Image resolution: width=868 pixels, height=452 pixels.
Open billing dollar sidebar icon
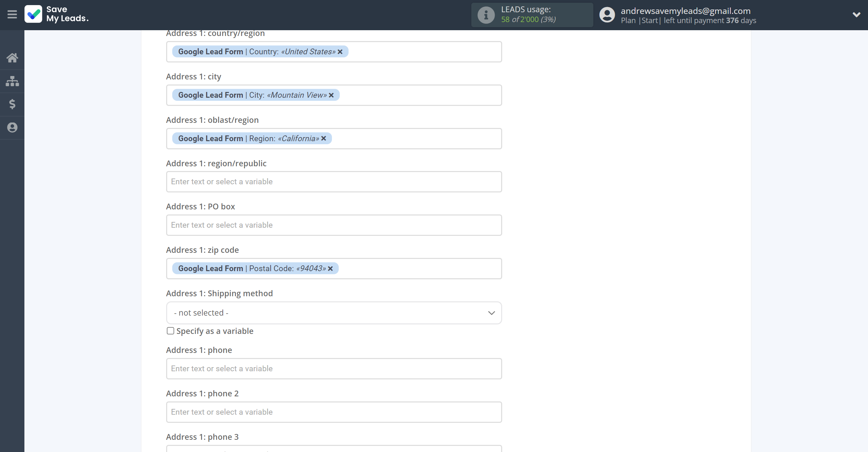pyautogui.click(x=12, y=104)
